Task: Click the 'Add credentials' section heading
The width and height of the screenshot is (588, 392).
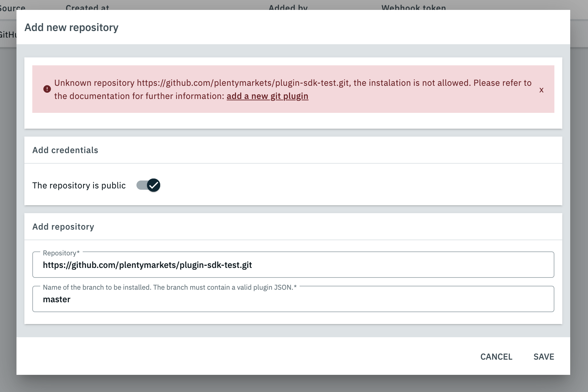Action: [x=65, y=150]
